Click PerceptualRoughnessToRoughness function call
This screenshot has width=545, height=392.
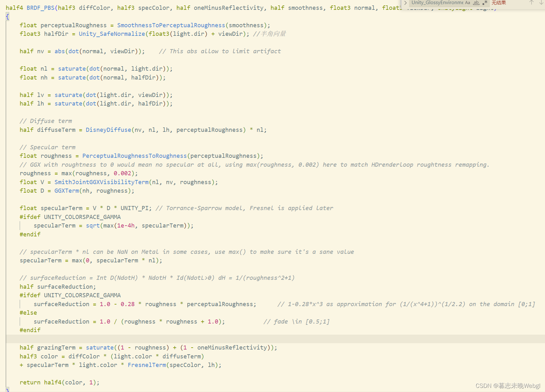135,156
